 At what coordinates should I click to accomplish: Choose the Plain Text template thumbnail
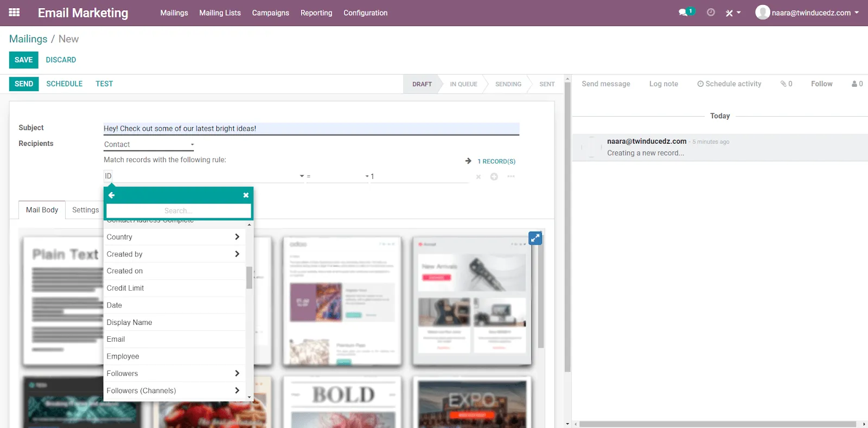[x=63, y=301]
